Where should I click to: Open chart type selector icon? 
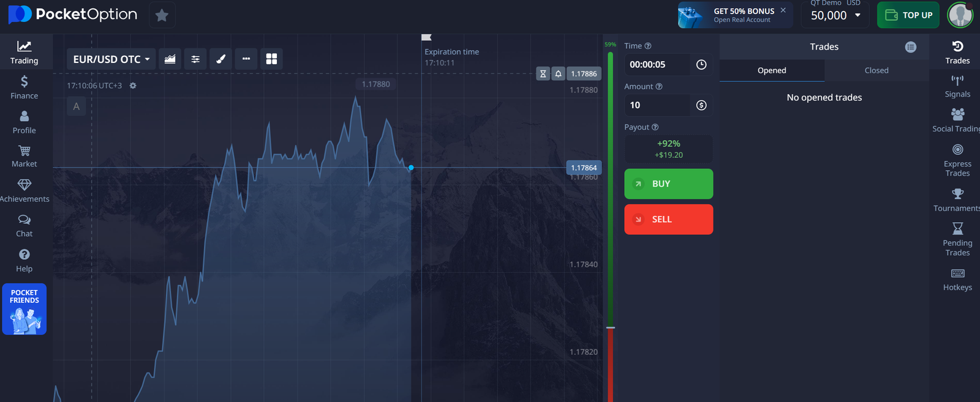[170, 59]
